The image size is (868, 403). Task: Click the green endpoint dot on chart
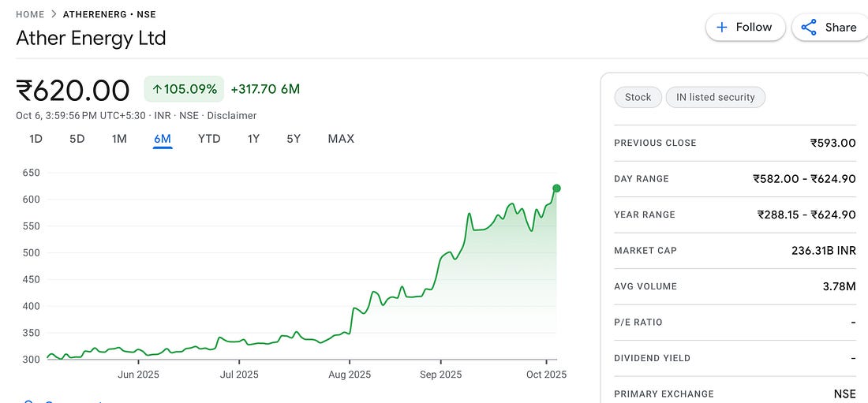point(556,188)
